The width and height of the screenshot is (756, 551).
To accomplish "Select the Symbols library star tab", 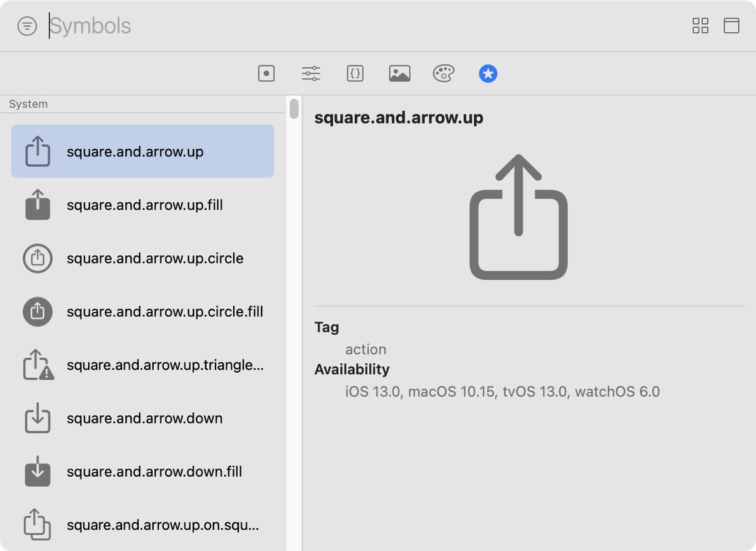I will pyautogui.click(x=488, y=74).
